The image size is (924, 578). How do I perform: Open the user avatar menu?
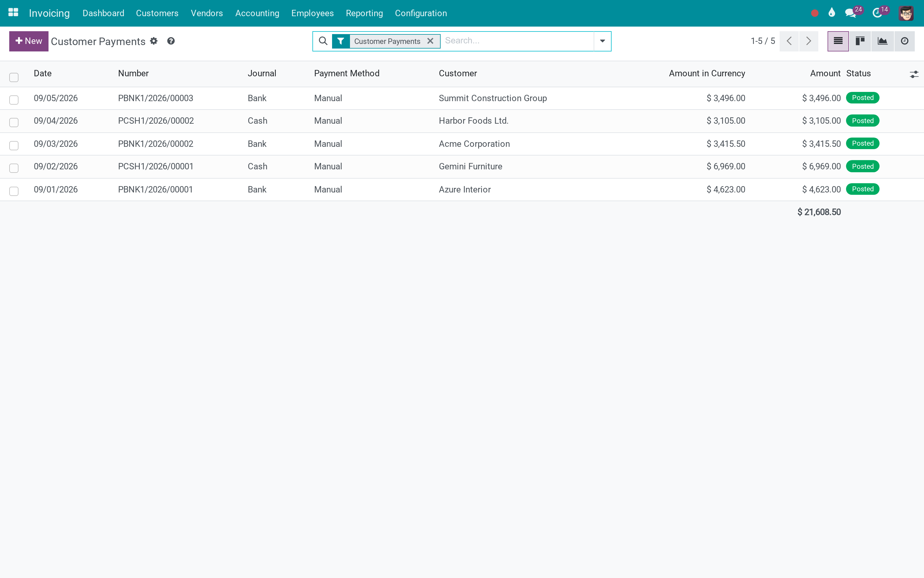pos(906,13)
